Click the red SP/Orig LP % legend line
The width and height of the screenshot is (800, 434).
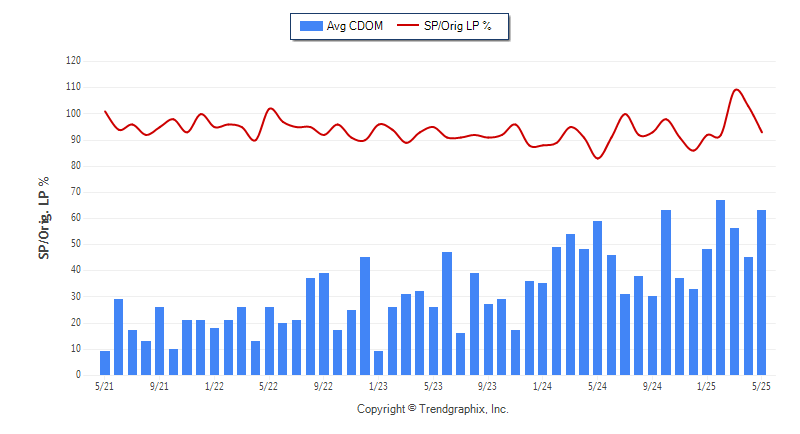(x=408, y=25)
